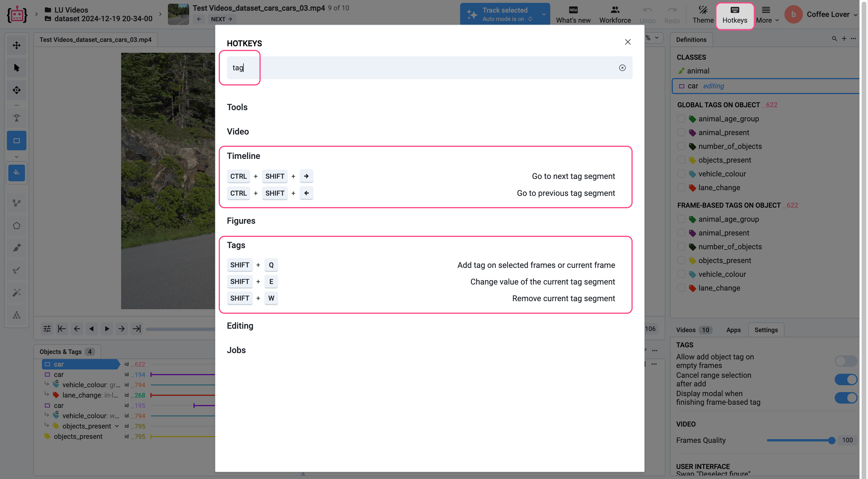Select the pointer cursor tool
The image size is (868, 479).
click(17, 68)
